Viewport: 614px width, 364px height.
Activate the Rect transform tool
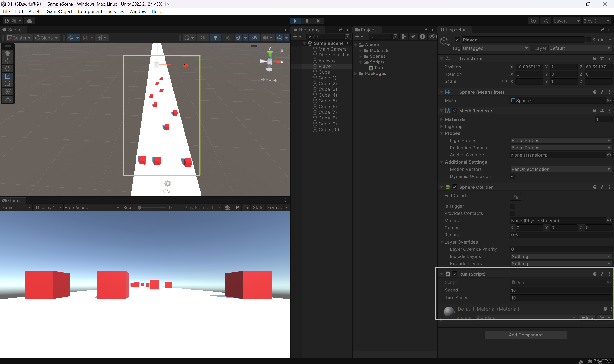8,84
